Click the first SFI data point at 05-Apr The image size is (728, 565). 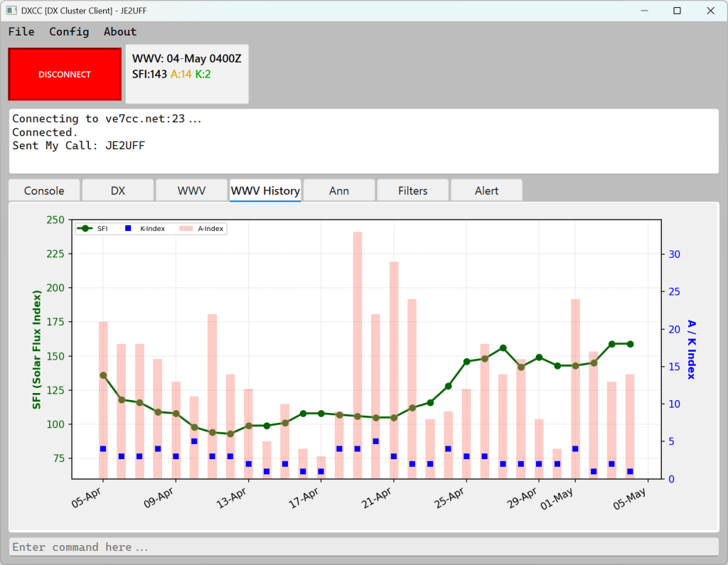103,375
